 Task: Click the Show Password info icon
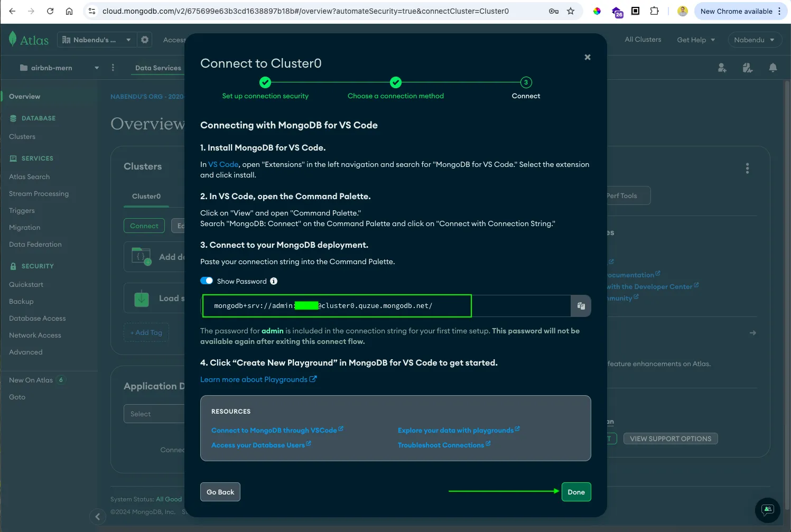274,281
